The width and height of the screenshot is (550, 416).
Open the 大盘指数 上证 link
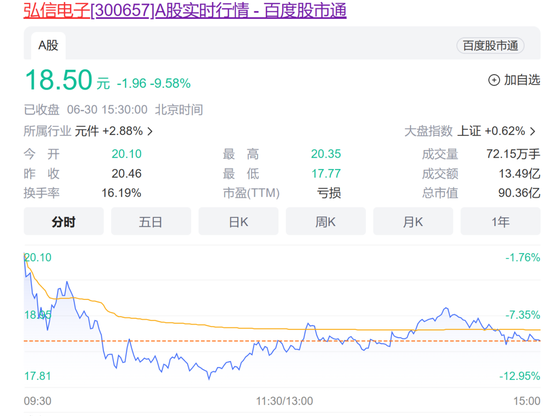click(x=470, y=131)
